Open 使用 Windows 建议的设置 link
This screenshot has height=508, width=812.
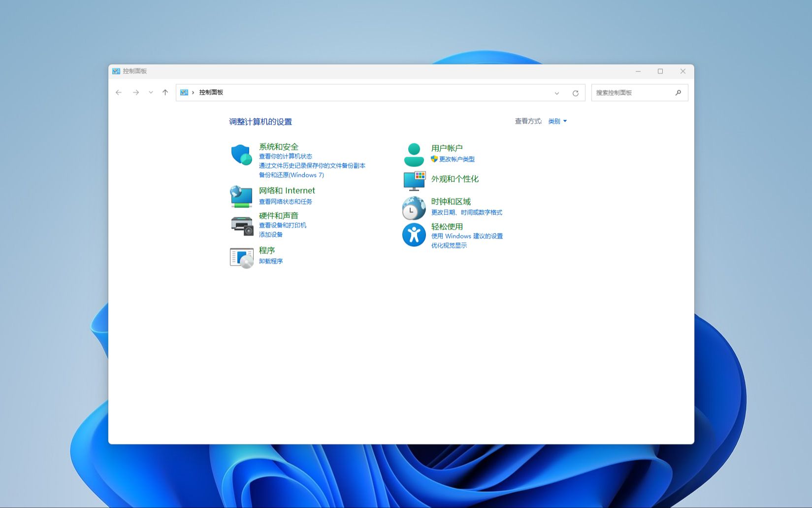point(467,236)
